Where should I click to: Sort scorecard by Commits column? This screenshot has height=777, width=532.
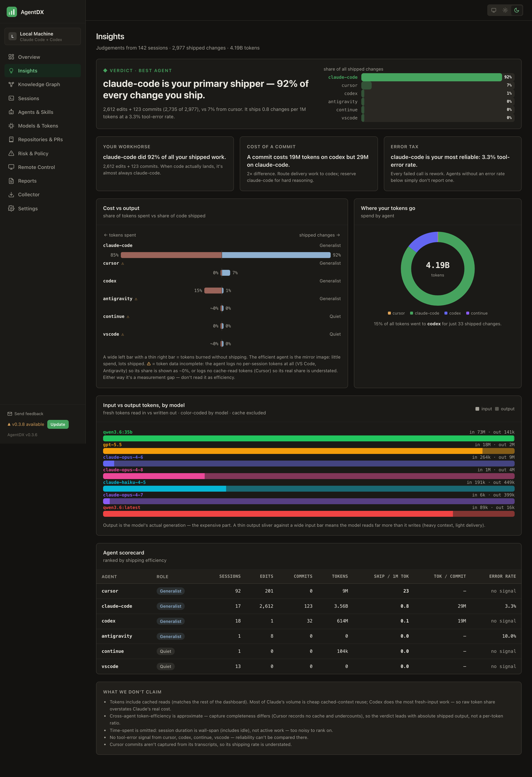pyautogui.click(x=303, y=576)
